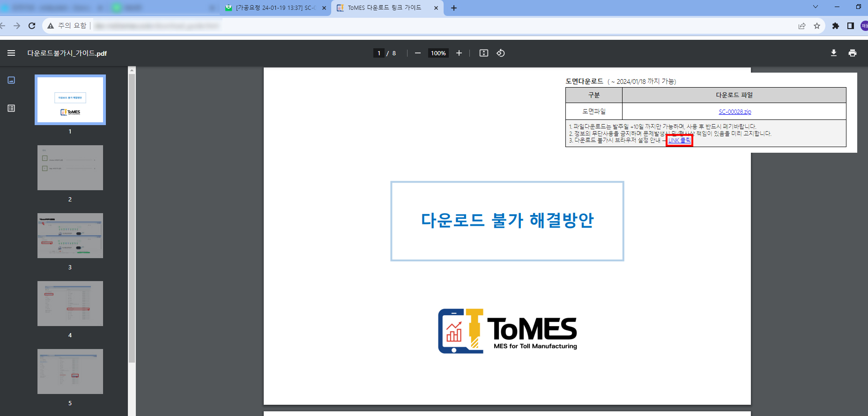Open the tab search dropdown chevron
The width and height of the screenshot is (868, 416).
click(816, 7)
